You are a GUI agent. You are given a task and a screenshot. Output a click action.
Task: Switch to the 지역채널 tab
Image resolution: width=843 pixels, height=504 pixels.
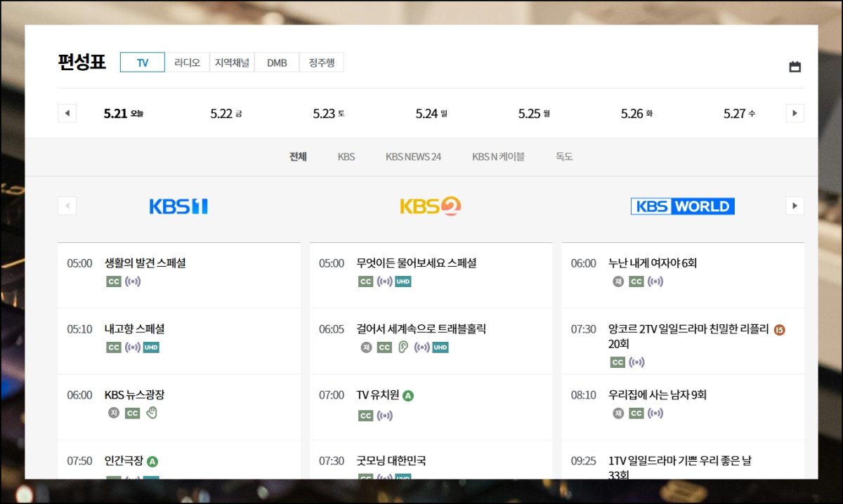232,62
